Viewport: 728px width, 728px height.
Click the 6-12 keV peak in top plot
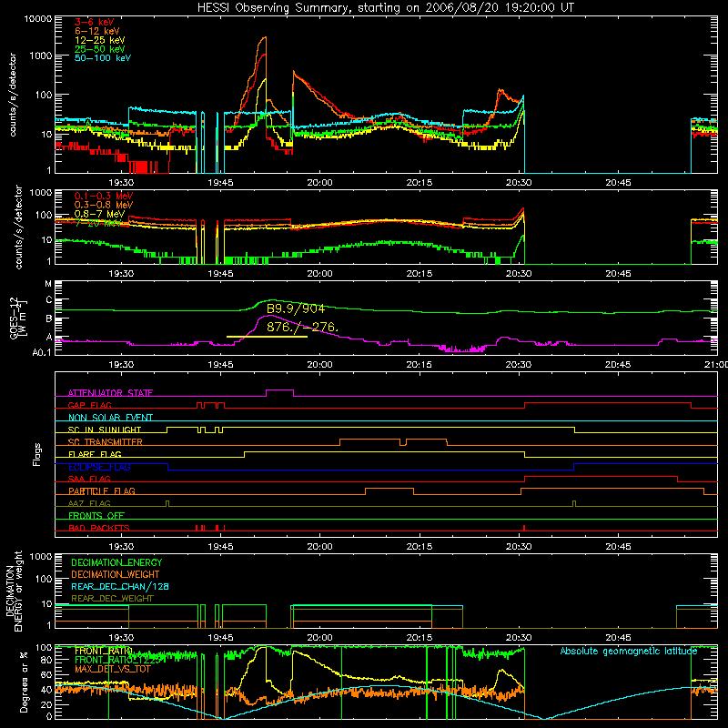tap(265, 37)
